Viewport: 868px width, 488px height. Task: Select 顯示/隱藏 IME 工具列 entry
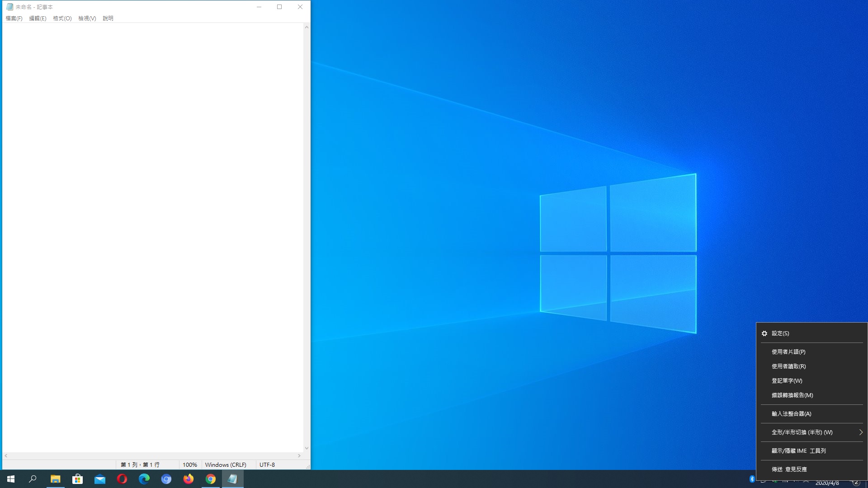811,451
